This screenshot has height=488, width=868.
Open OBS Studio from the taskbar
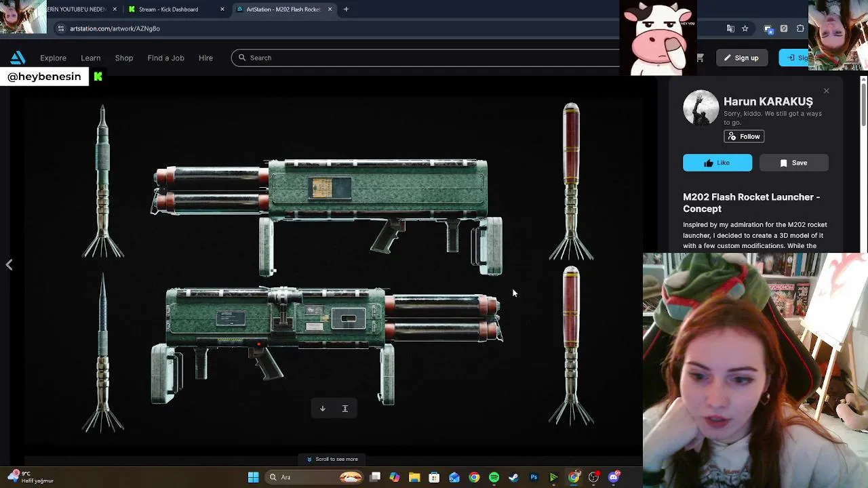click(x=593, y=477)
